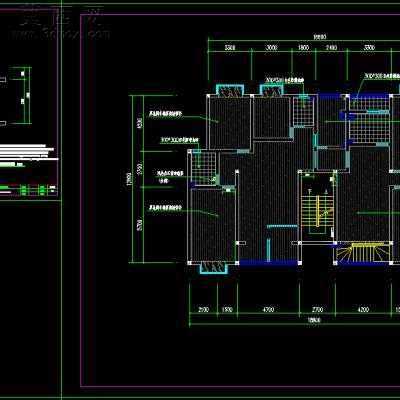Select the 1500 dimension label
Viewport: 400px width, 400px height.
(x=227, y=310)
